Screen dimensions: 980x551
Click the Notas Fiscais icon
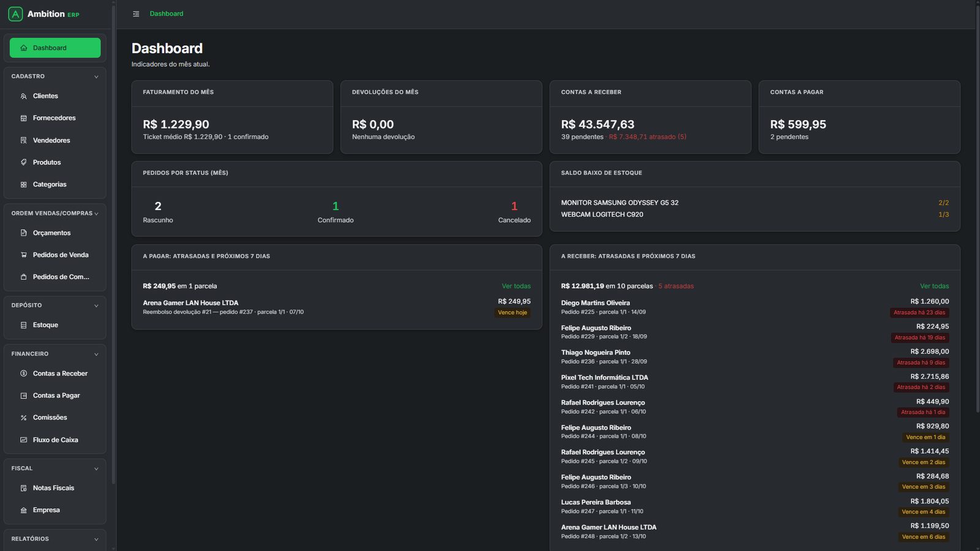point(24,488)
